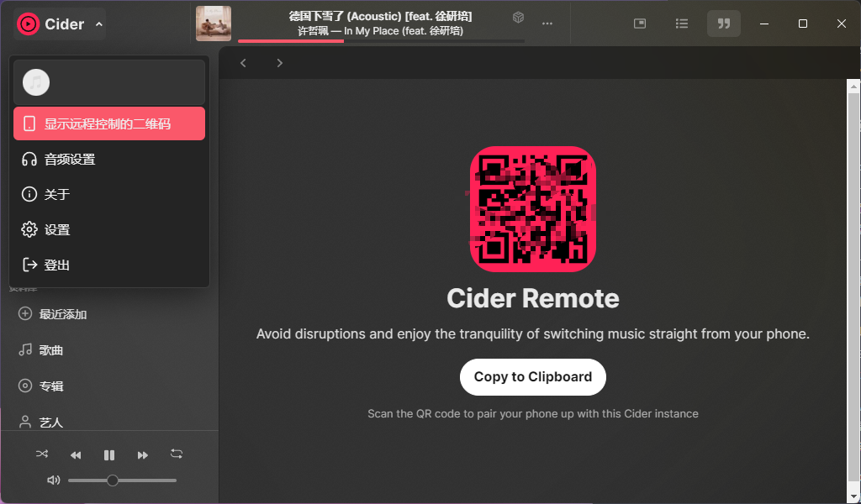
Task: Open the lyrics panel with the quote icon
Action: click(x=724, y=24)
